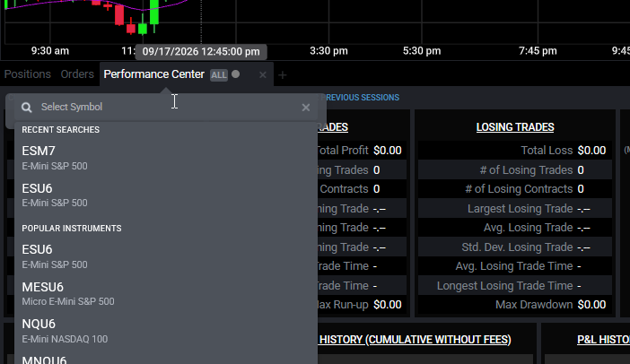Switch to the Positions tab

tap(27, 74)
